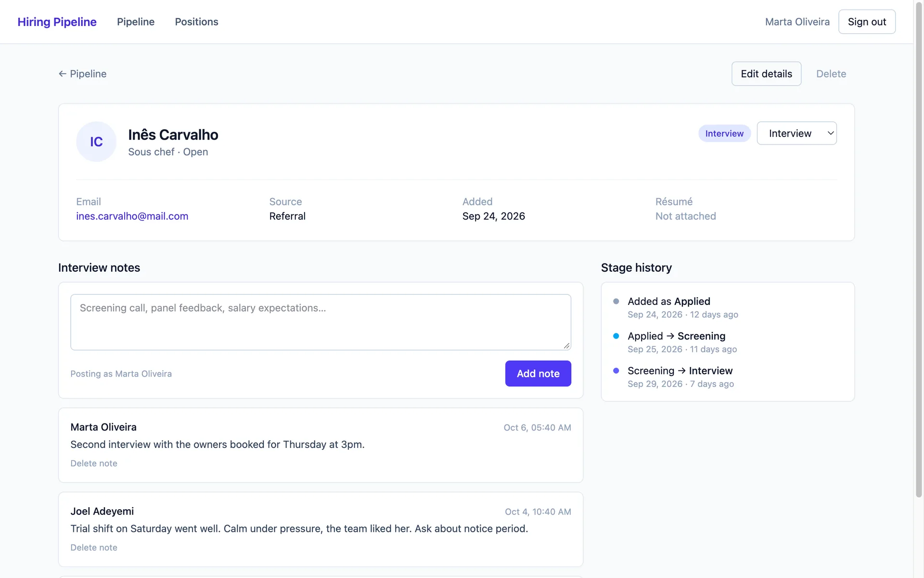Image resolution: width=924 pixels, height=578 pixels.
Task: Click the 'Oct 6, 05:40 AM' timestamp
Action: pyautogui.click(x=537, y=428)
